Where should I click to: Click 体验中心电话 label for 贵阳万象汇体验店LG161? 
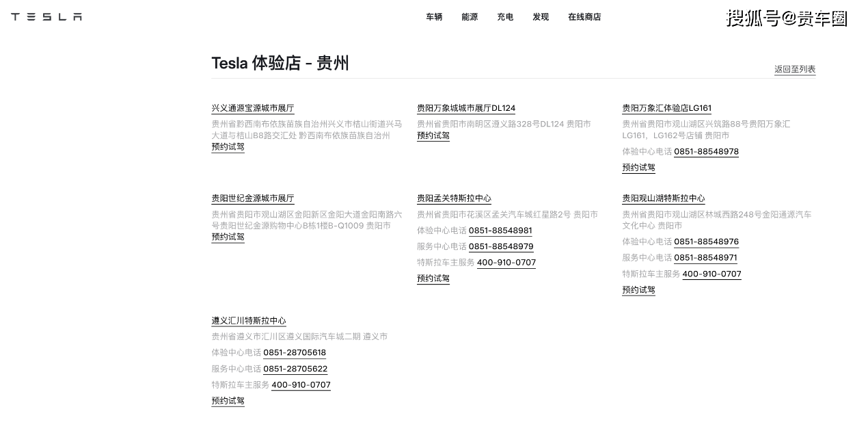click(647, 152)
